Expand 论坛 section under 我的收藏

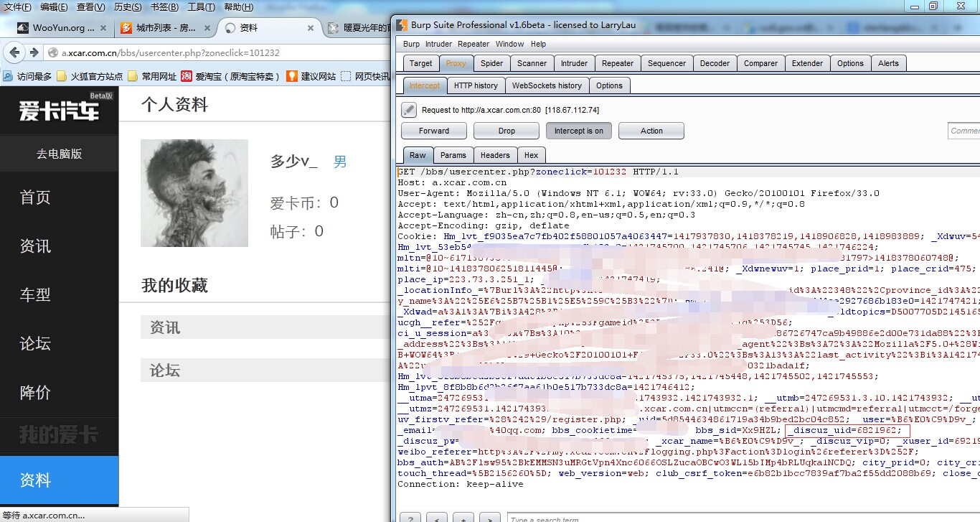(265, 370)
